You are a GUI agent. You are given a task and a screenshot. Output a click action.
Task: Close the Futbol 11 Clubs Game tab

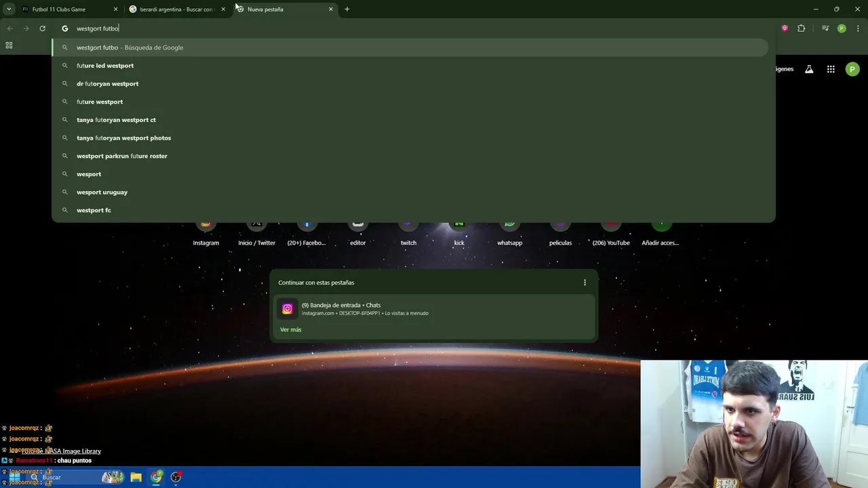coord(115,9)
